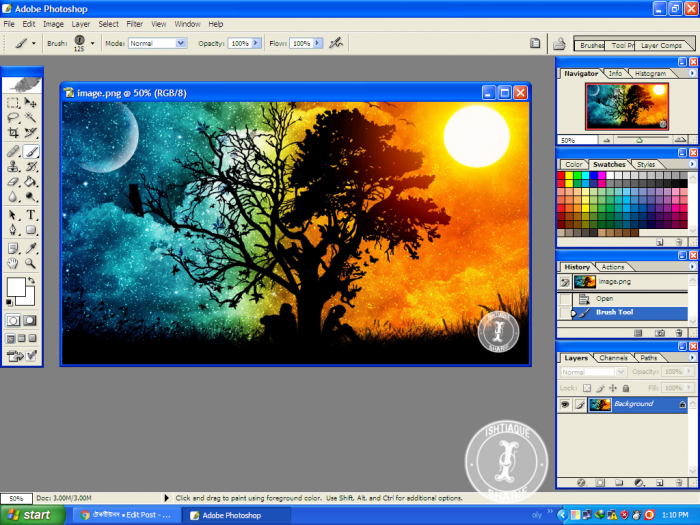Image resolution: width=700 pixels, height=525 pixels.
Task: Click the Navigator zoom percentage field
Action: pyautogui.click(x=577, y=140)
